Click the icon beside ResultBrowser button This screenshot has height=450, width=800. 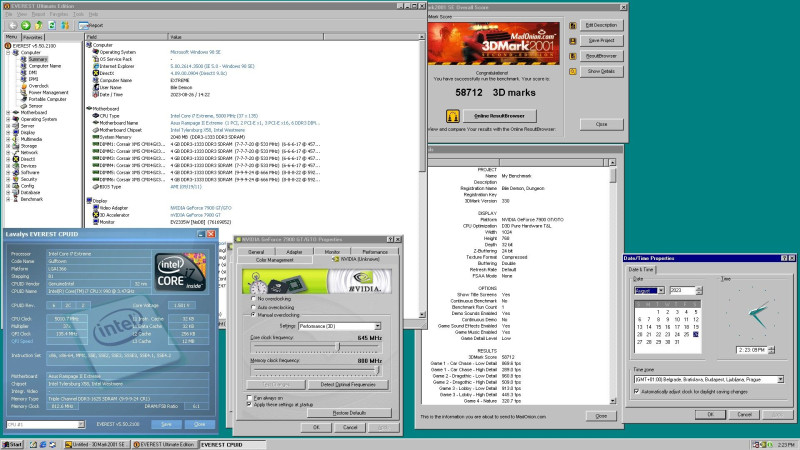tap(572, 56)
